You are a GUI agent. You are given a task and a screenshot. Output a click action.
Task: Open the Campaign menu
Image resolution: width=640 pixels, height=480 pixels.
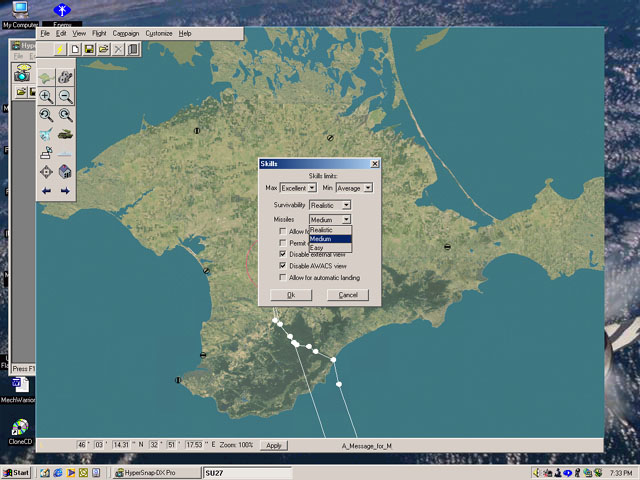[126, 33]
